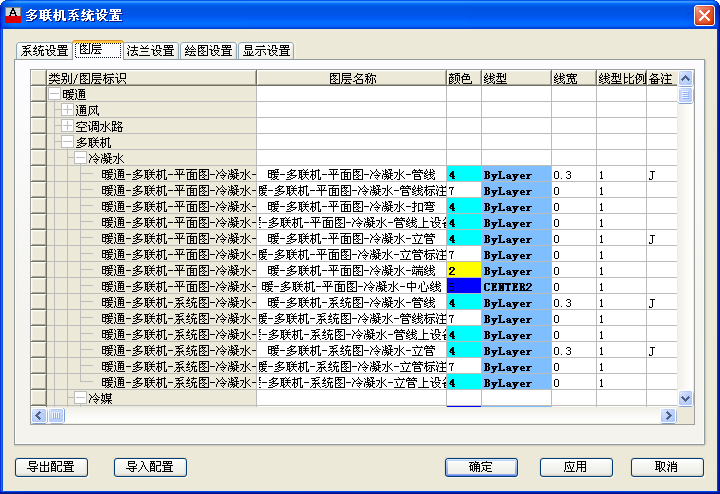Viewport: 720px width, 494px height.
Task: Expand the 空调水路 tree node
Action: pos(67,126)
